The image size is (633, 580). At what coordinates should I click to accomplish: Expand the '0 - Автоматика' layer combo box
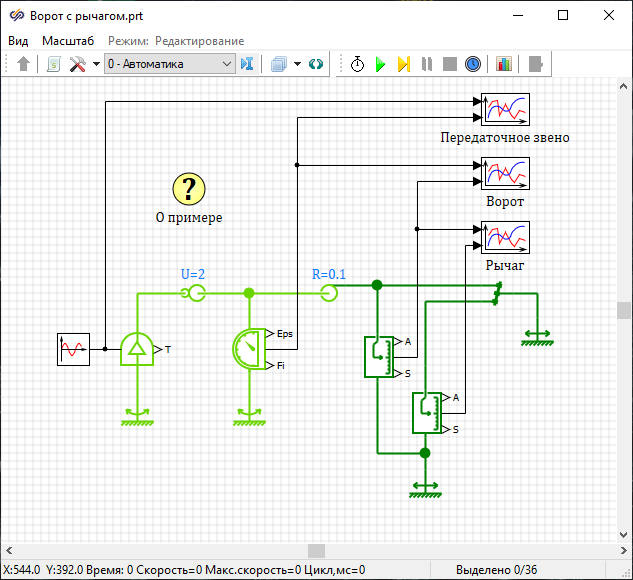tap(226, 64)
